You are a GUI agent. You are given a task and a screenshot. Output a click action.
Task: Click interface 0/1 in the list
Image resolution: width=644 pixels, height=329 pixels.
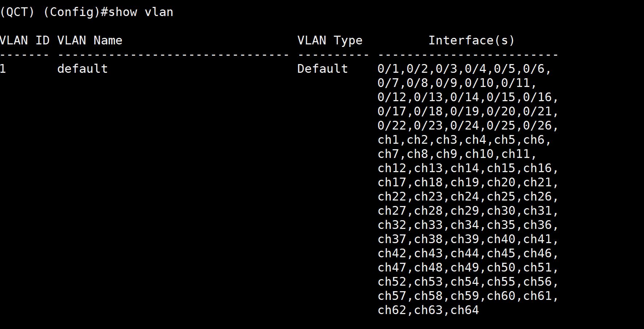pos(388,69)
